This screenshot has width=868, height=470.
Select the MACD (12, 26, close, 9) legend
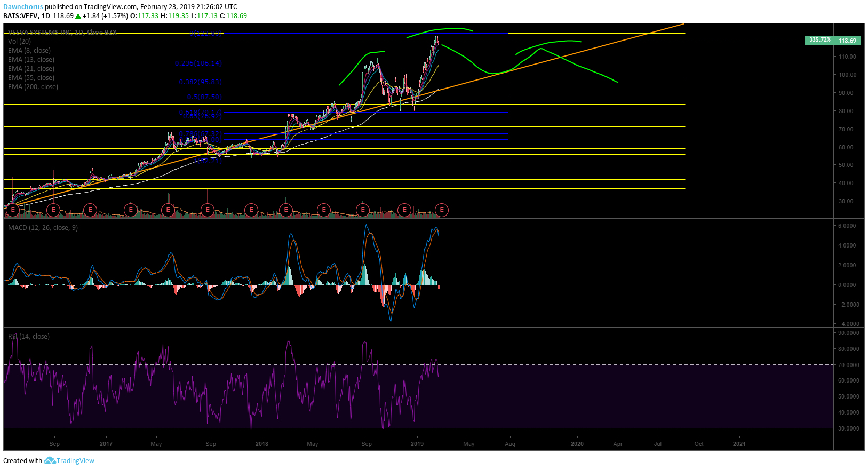pos(43,228)
